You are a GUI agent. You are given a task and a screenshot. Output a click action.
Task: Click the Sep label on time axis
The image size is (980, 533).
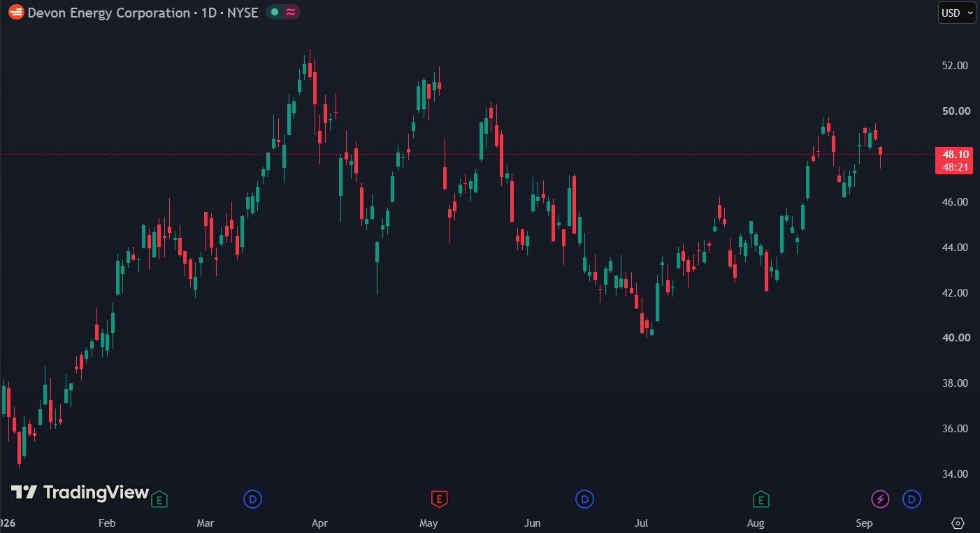pos(865,523)
